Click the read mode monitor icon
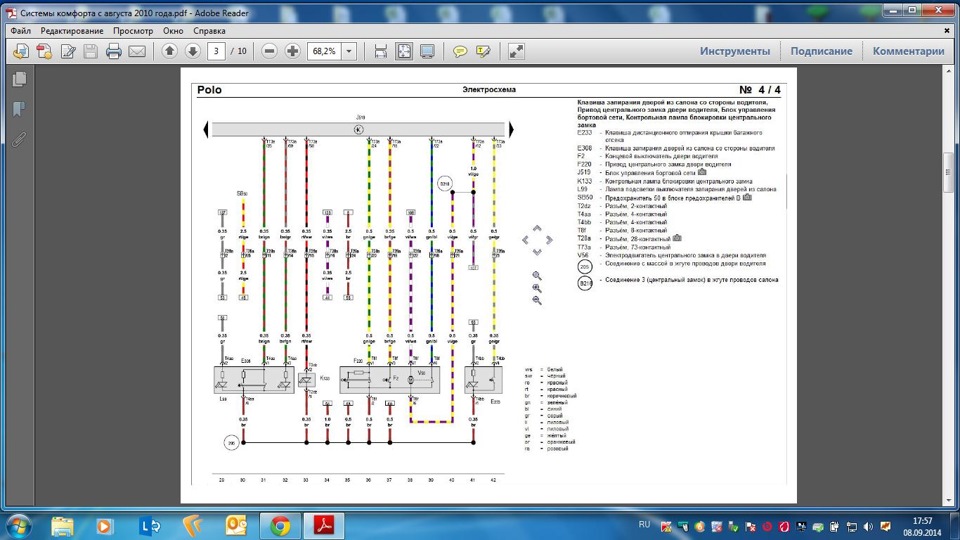 coord(427,51)
